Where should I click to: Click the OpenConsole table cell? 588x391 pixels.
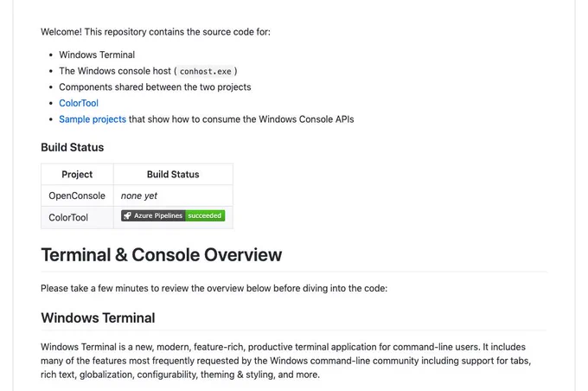[77, 195]
